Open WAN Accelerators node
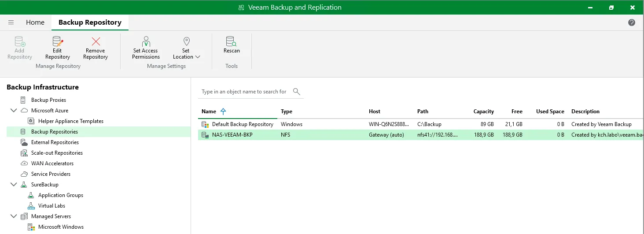Screen dimensions: 644x234 pyautogui.click(x=52, y=163)
